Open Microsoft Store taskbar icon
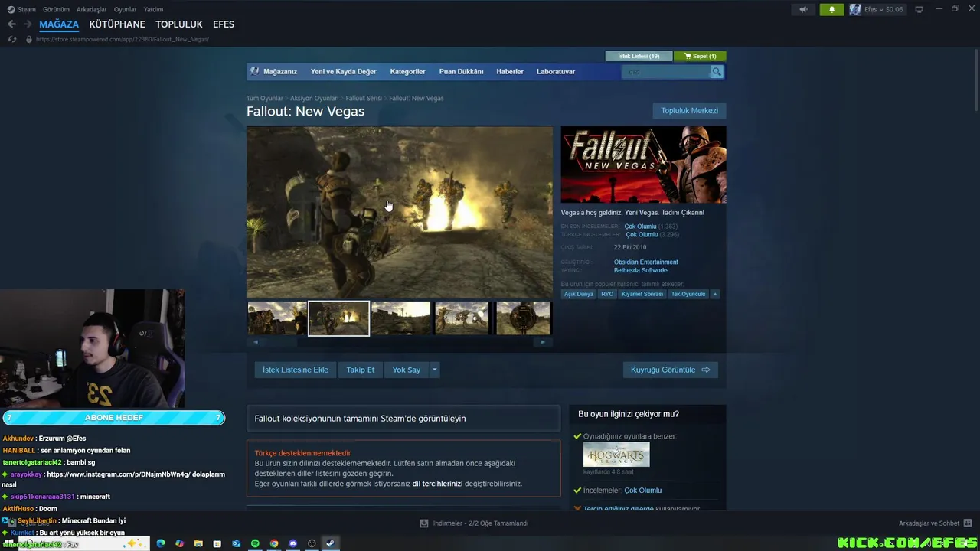 (217, 543)
